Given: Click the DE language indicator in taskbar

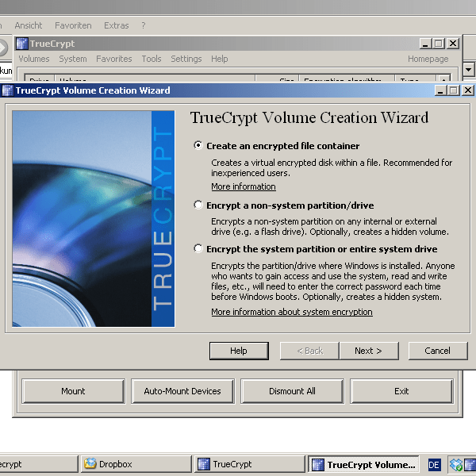Looking at the screenshot, I should (x=434, y=465).
